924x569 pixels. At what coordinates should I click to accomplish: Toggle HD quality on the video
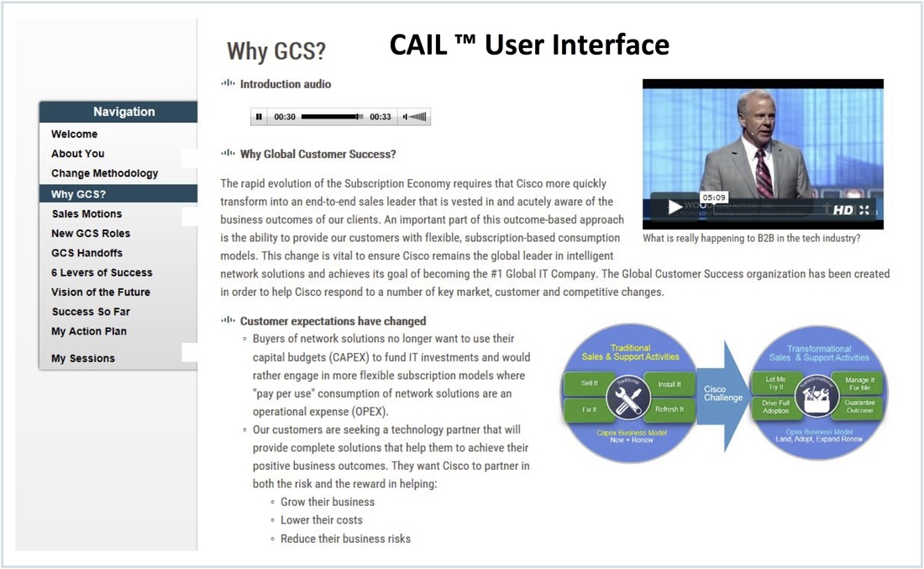pyautogui.click(x=842, y=210)
